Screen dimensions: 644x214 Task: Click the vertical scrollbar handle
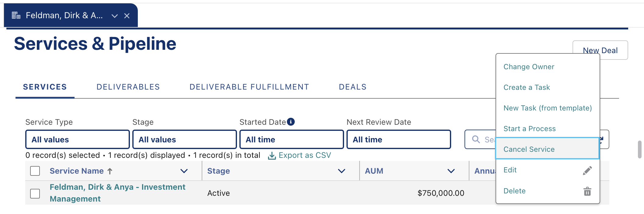(640, 149)
